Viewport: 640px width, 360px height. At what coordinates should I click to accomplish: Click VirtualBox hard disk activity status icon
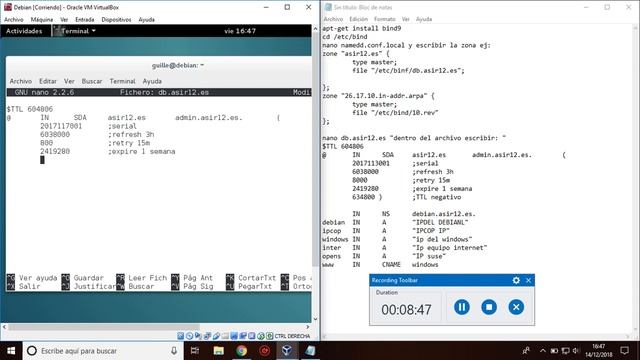180,336
